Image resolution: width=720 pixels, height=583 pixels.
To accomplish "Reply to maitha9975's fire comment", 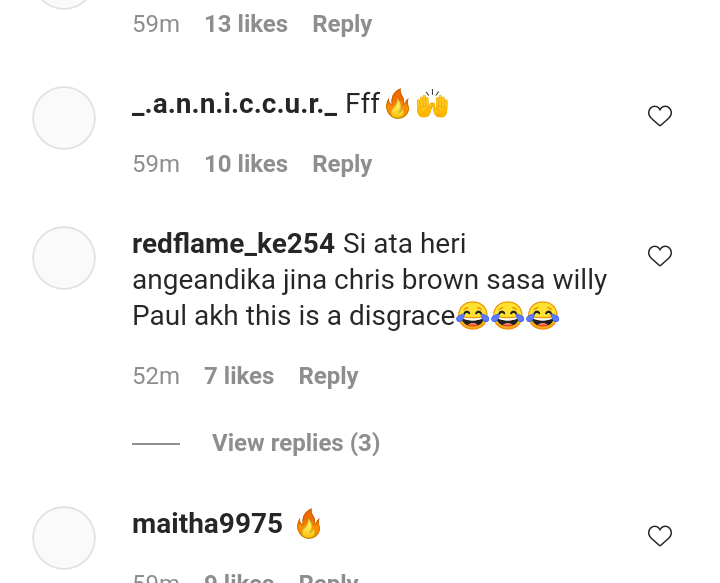I will point(328,577).
